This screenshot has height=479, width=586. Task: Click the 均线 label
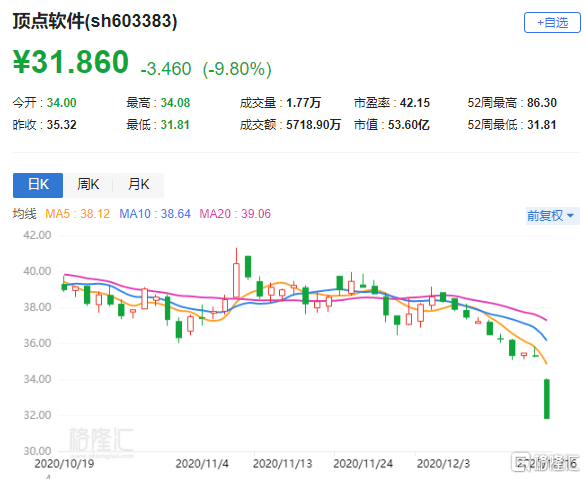[25, 214]
